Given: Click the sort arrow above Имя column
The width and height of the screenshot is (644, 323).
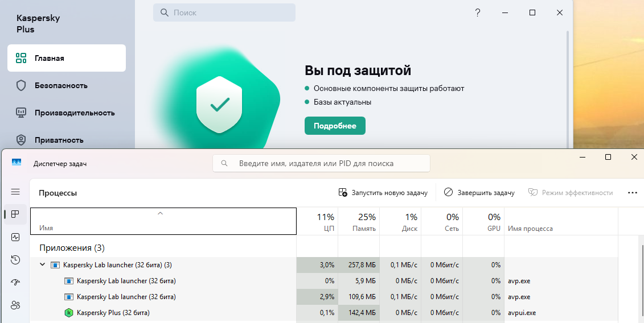Looking at the screenshot, I should 160,213.
